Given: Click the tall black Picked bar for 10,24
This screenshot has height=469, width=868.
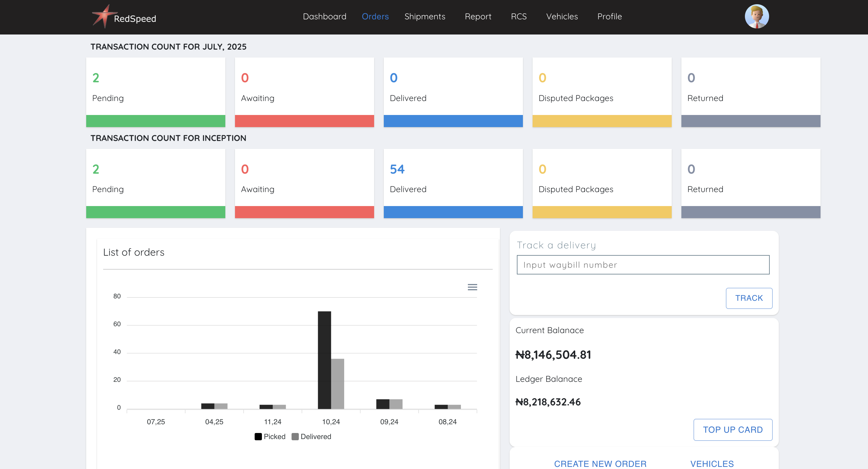Looking at the screenshot, I should (x=324, y=360).
